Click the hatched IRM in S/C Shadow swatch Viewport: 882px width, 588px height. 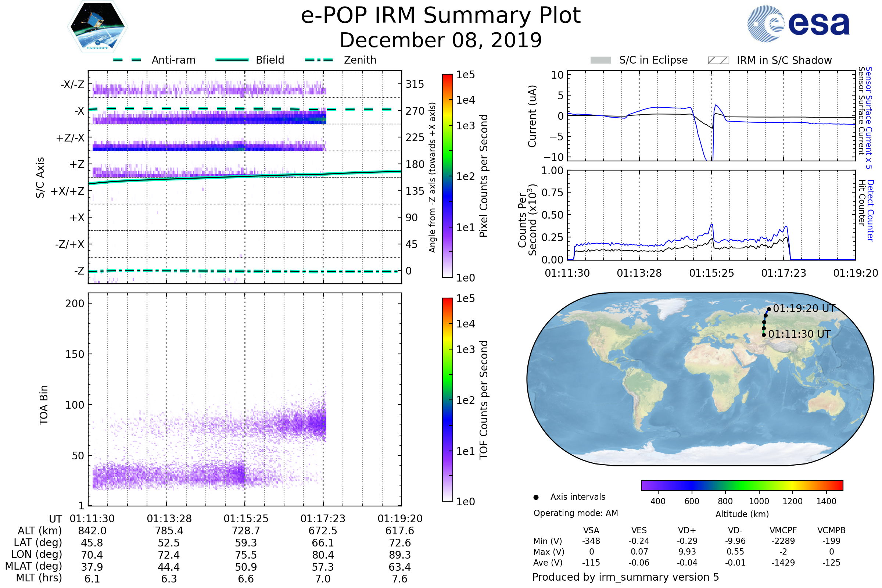click(x=718, y=60)
